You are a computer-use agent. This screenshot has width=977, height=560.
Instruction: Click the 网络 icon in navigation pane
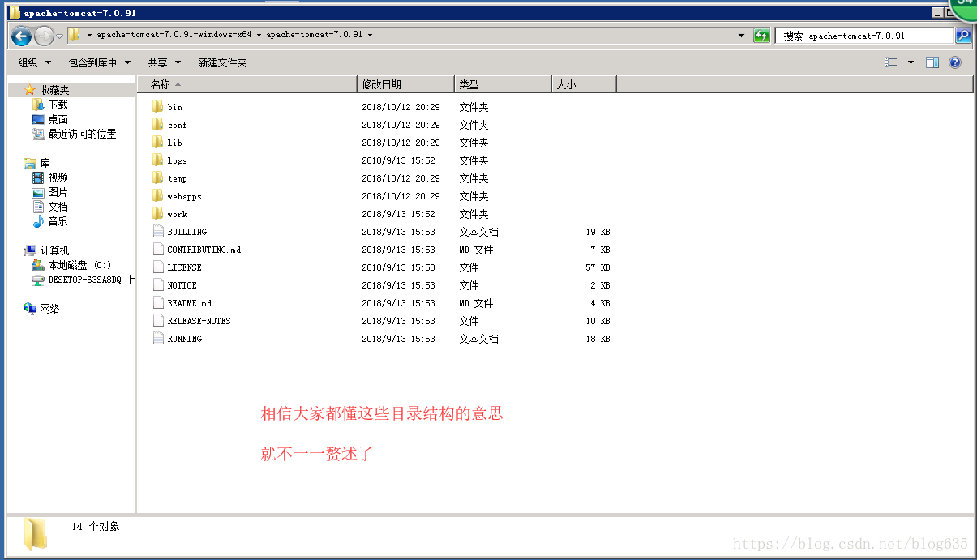30,309
